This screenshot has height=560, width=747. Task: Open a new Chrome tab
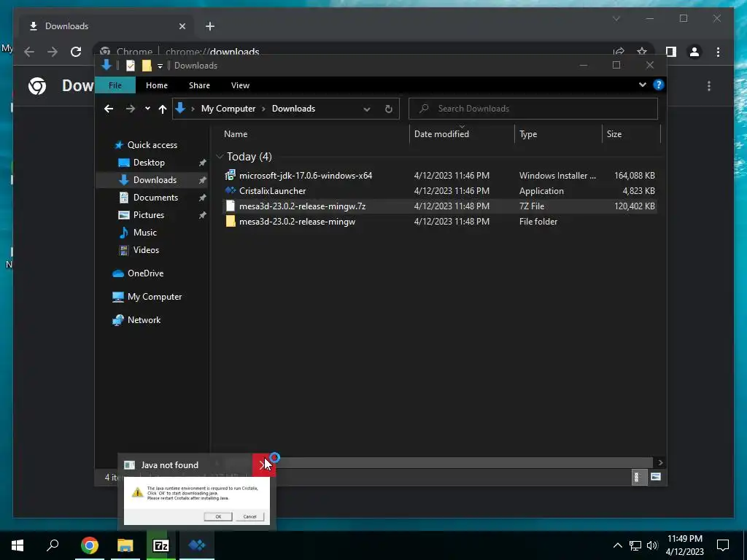[x=210, y=26]
